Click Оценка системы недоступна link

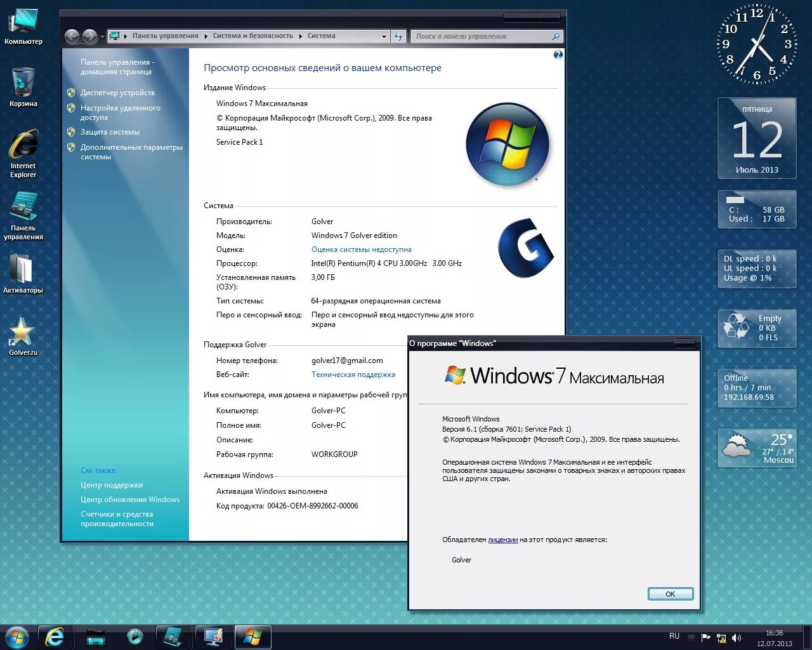tap(362, 249)
